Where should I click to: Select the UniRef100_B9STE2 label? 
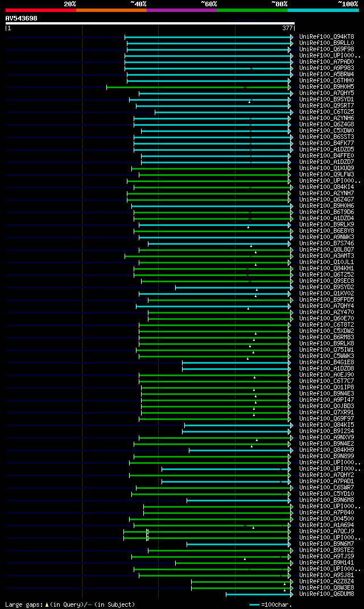pos(326,550)
